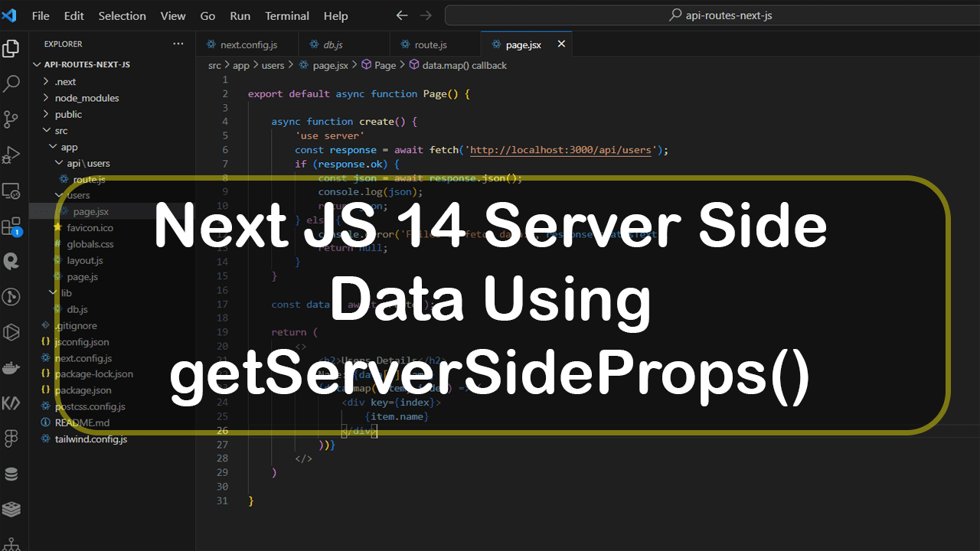This screenshot has height=551, width=980.
Task: Click the data.map() callback breadcrumb
Action: tap(458, 66)
